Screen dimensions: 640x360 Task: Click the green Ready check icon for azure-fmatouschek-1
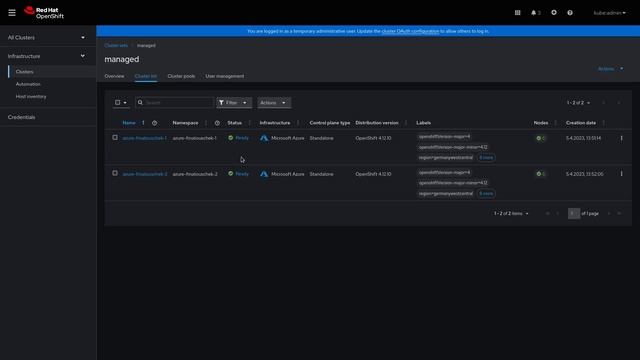pyautogui.click(x=231, y=138)
